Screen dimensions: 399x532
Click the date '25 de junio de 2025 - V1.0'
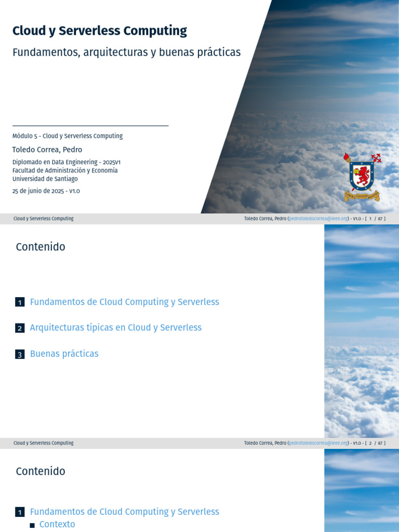point(46,191)
